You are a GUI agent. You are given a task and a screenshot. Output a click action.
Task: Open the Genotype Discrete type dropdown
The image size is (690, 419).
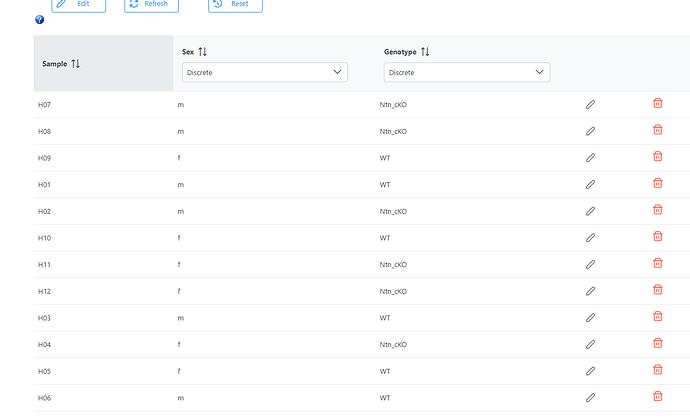(467, 72)
